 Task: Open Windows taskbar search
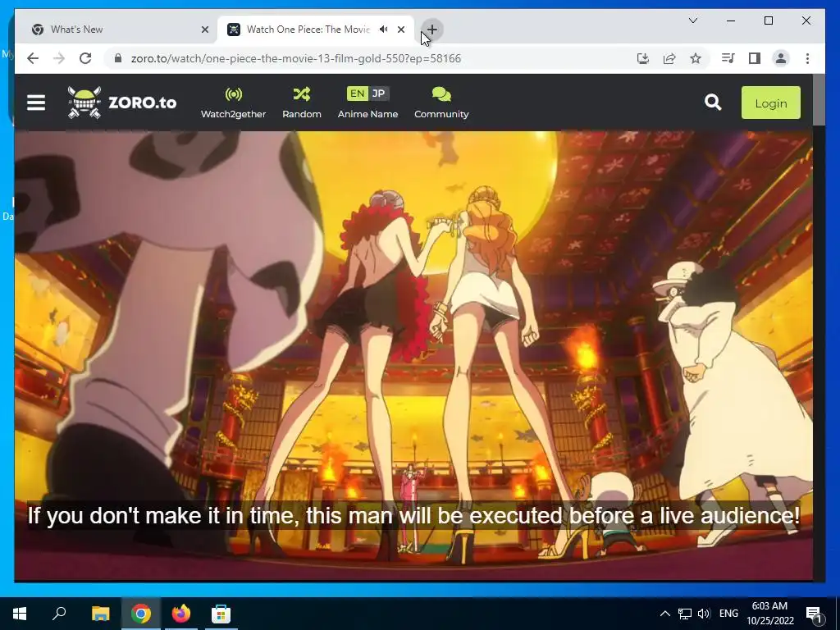pyautogui.click(x=59, y=614)
